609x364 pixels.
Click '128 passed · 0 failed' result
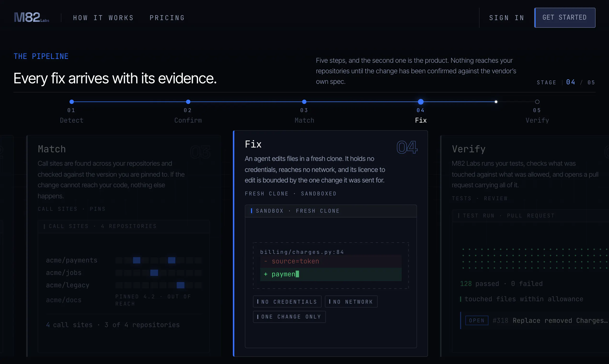(x=501, y=284)
